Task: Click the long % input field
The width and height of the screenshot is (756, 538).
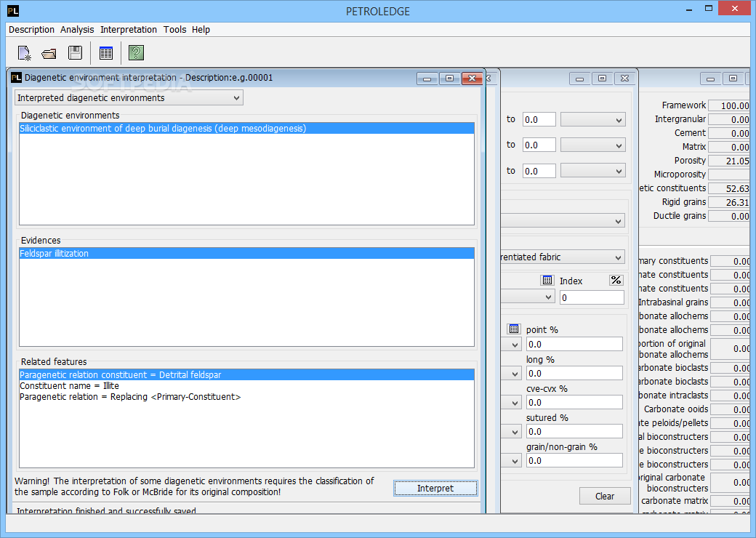Action: pos(574,373)
